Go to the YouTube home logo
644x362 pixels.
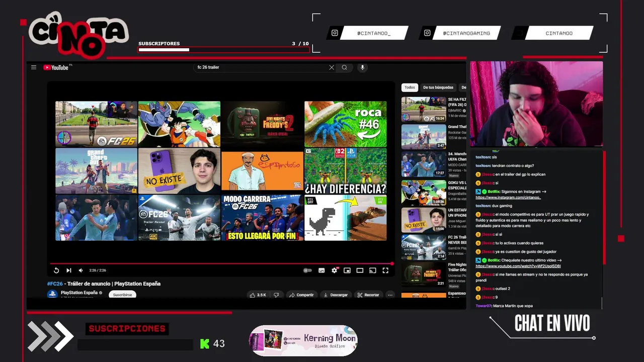(57, 67)
